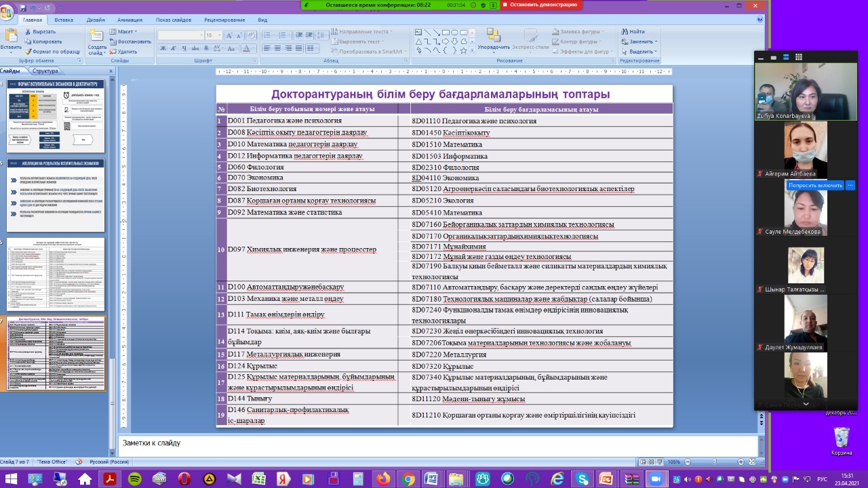
Task: Open Windows Start menu
Action: pos(12,479)
